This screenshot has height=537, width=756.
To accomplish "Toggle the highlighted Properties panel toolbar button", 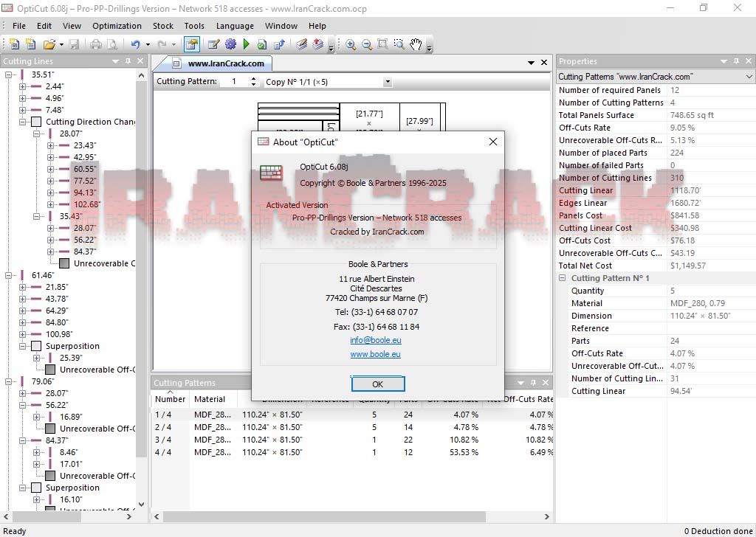I will pos(191,44).
